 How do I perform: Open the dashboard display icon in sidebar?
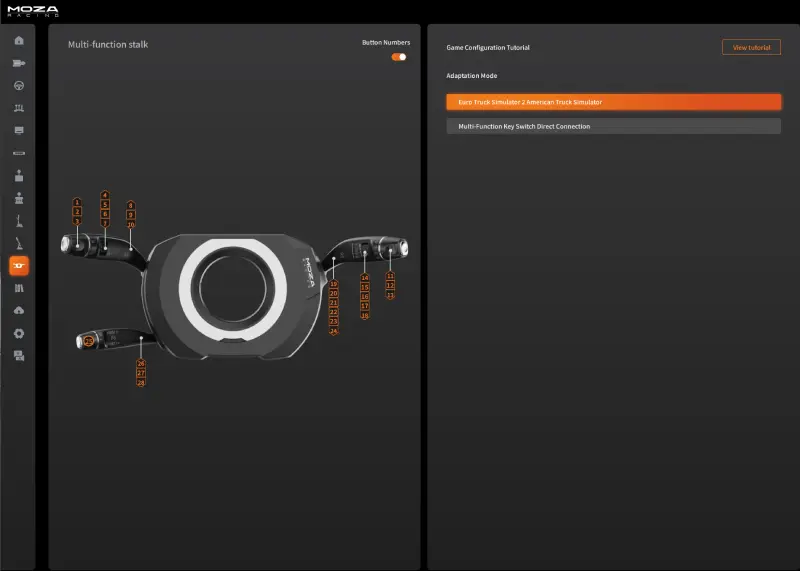19,130
